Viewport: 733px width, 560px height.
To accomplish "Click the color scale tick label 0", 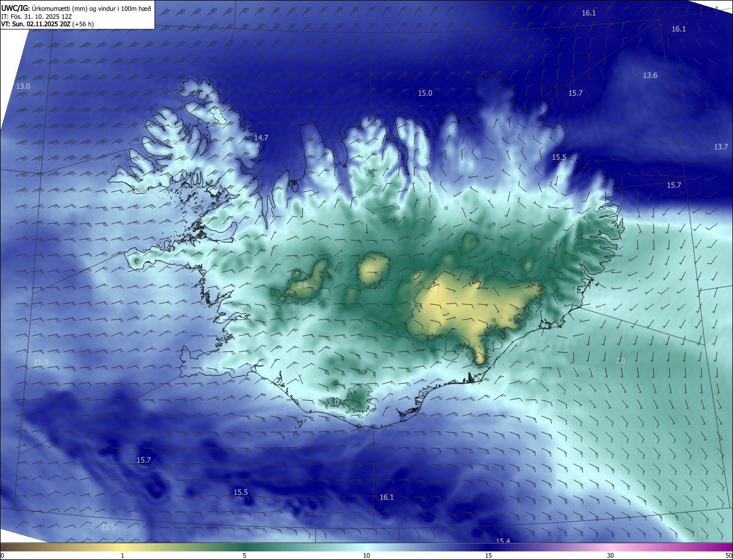I will pos(2,555).
